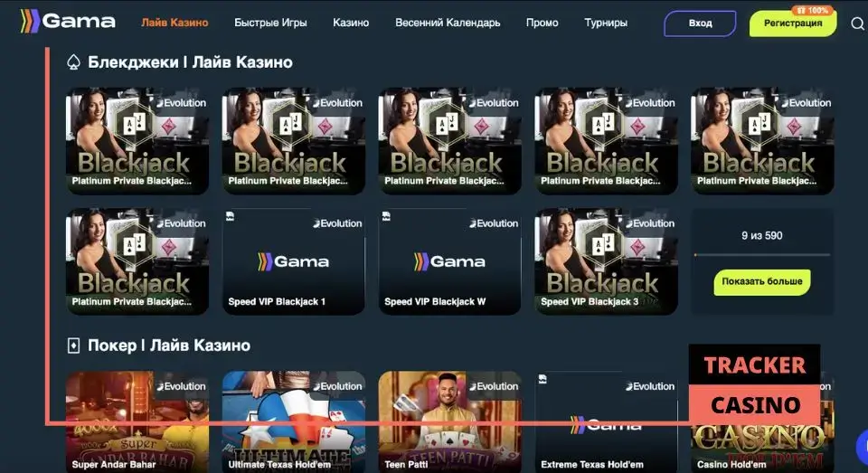The width and height of the screenshot is (868, 473).
Task: Open the Турниры menu item
Action: click(x=606, y=23)
